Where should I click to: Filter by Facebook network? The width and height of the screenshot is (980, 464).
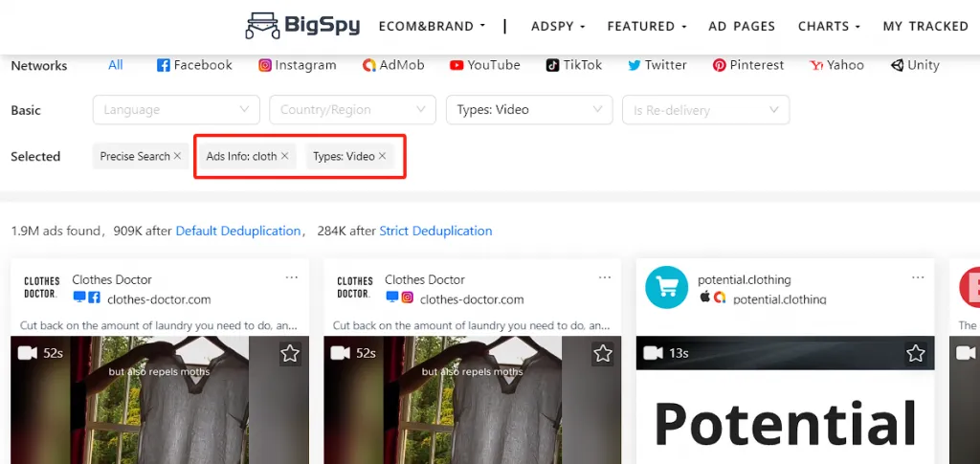click(194, 65)
